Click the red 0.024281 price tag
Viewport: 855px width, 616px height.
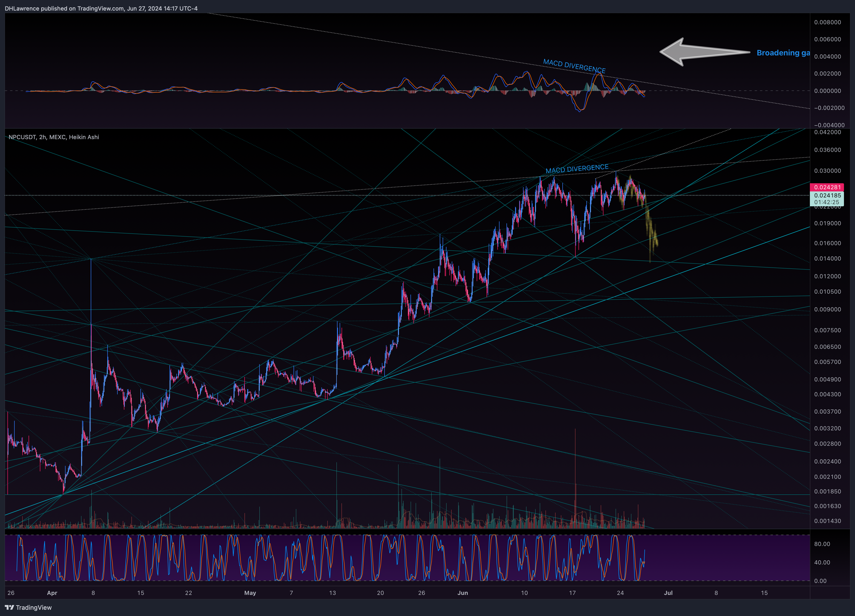(827, 187)
